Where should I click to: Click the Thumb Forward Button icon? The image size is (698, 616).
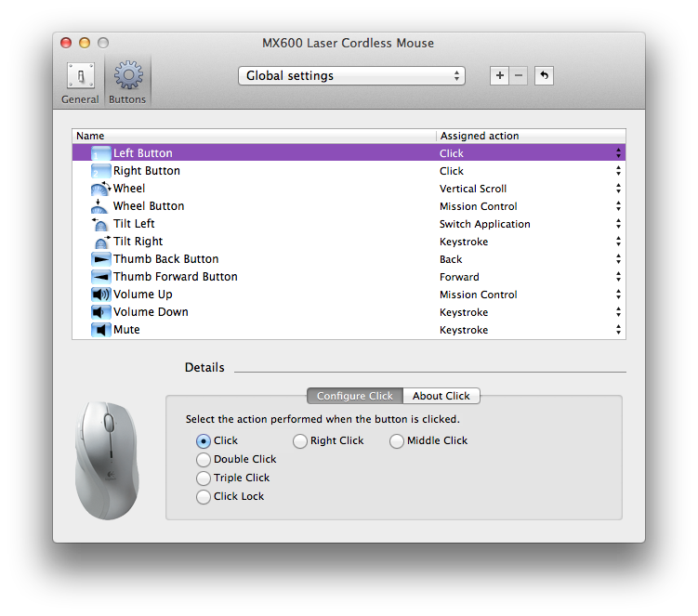coord(100,277)
